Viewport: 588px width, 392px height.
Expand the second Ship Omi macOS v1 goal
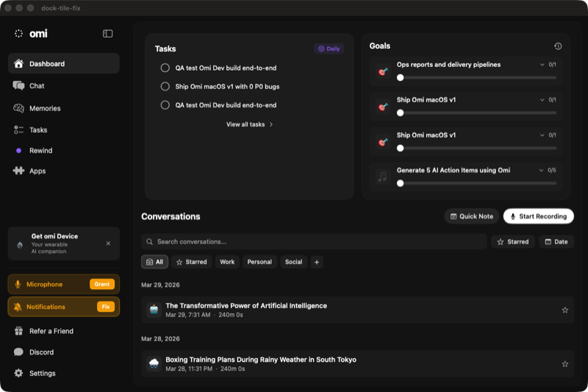[x=542, y=135]
